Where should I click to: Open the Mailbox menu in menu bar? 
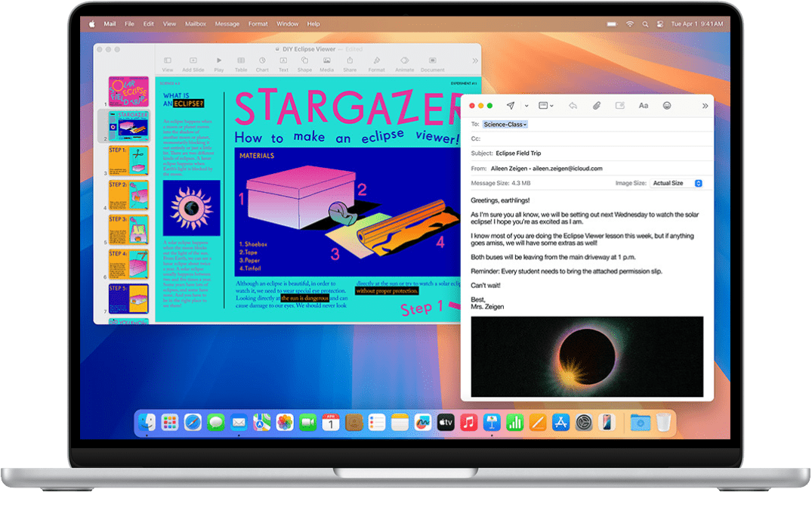(x=195, y=24)
